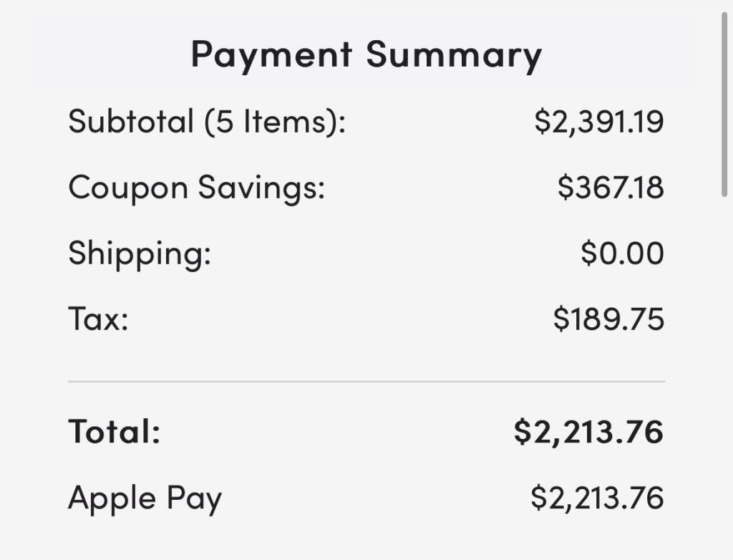The width and height of the screenshot is (733, 560).
Task: Select the $367.18 coupon savings amount
Action: point(611,188)
